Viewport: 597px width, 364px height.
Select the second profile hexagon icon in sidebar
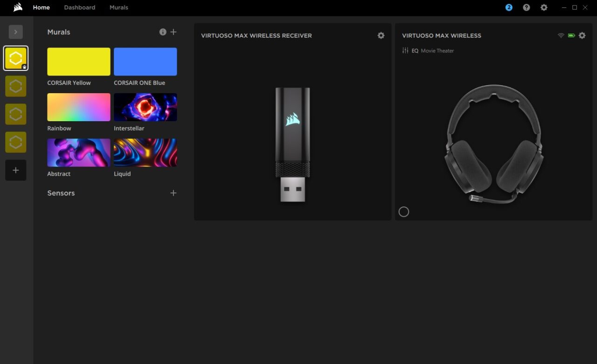[x=16, y=86]
